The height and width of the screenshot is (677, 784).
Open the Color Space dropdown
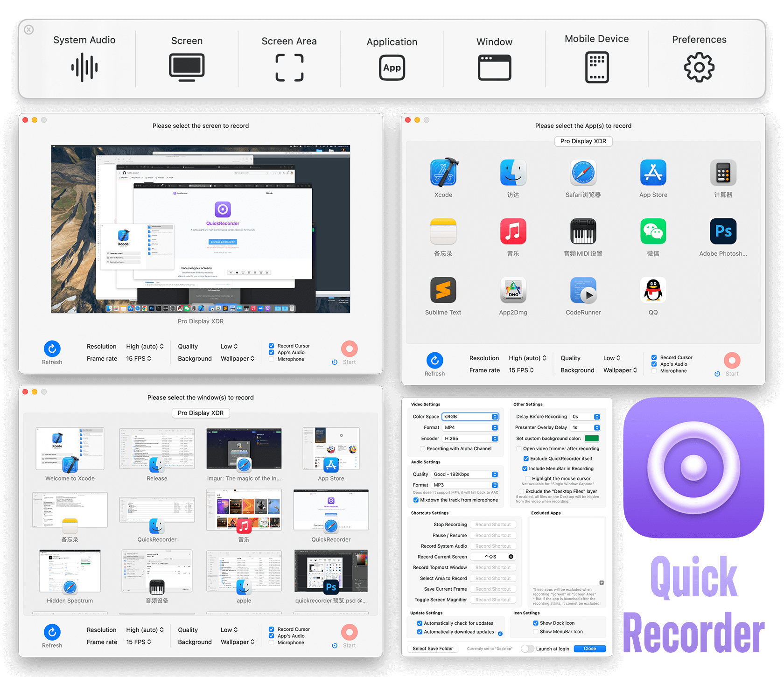click(470, 416)
